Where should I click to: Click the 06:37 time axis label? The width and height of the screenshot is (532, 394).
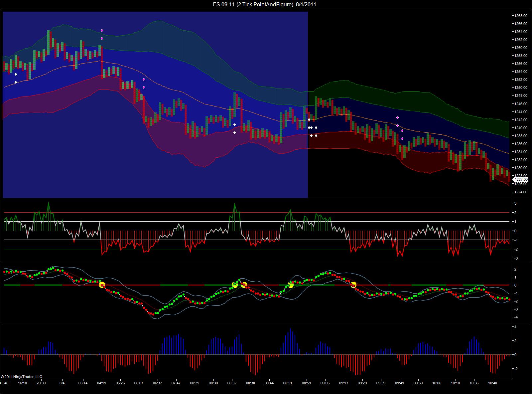[158, 383]
